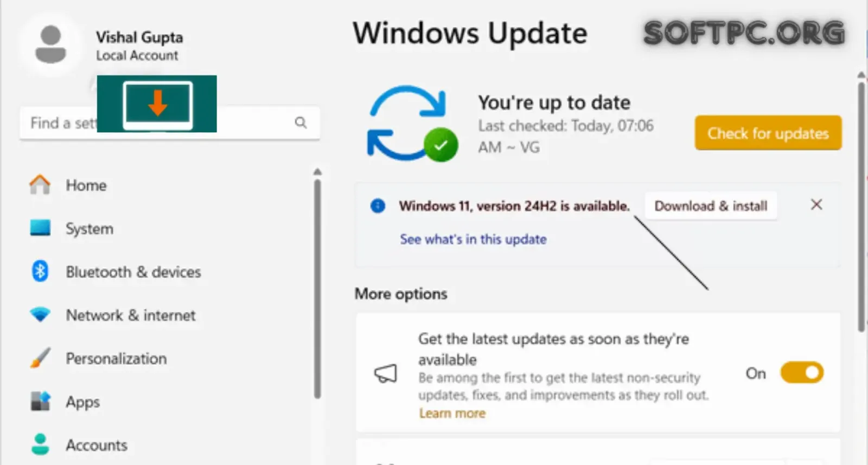The image size is (868, 465).
Task: Click the Accounts person icon
Action: tap(40, 444)
